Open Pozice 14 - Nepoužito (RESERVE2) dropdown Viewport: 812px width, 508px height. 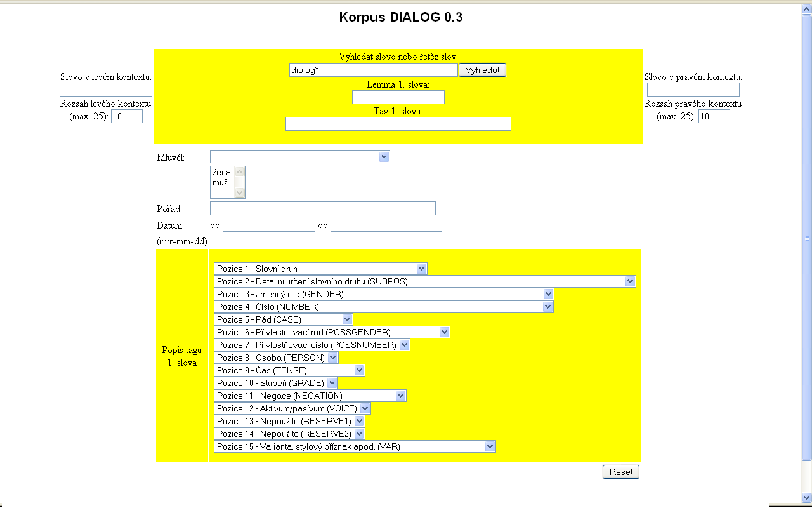click(x=289, y=434)
